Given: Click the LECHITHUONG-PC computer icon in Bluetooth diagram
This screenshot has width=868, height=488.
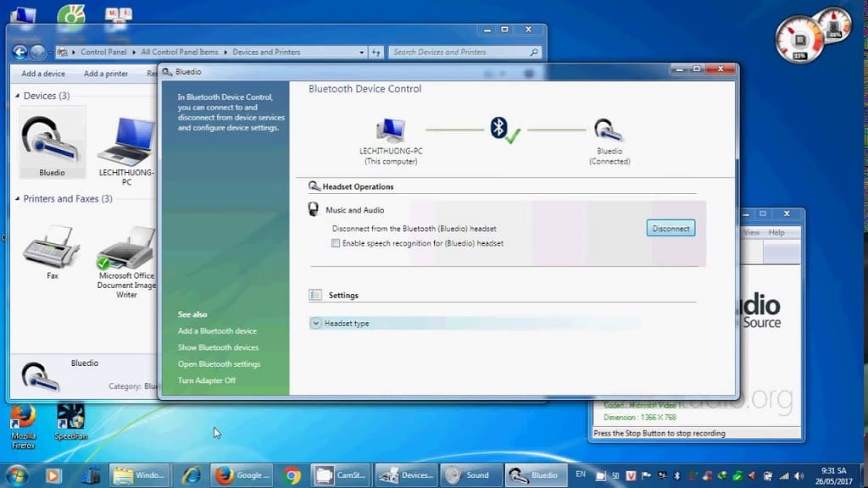Looking at the screenshot, I should 391,130.
